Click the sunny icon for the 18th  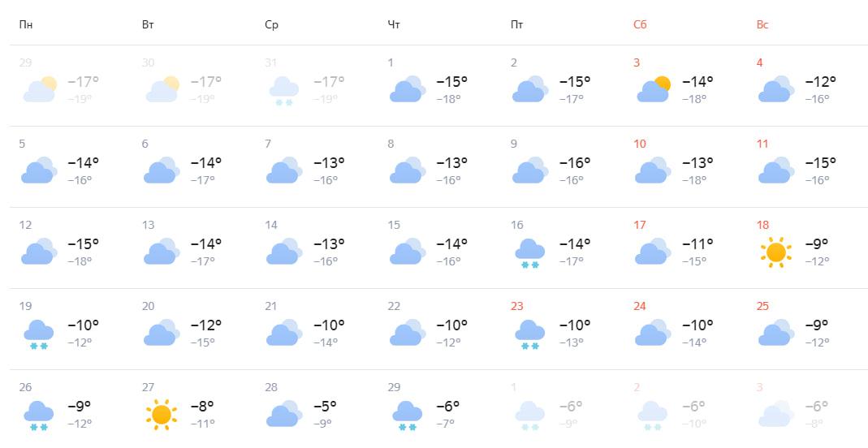click(x=775, y=252)
